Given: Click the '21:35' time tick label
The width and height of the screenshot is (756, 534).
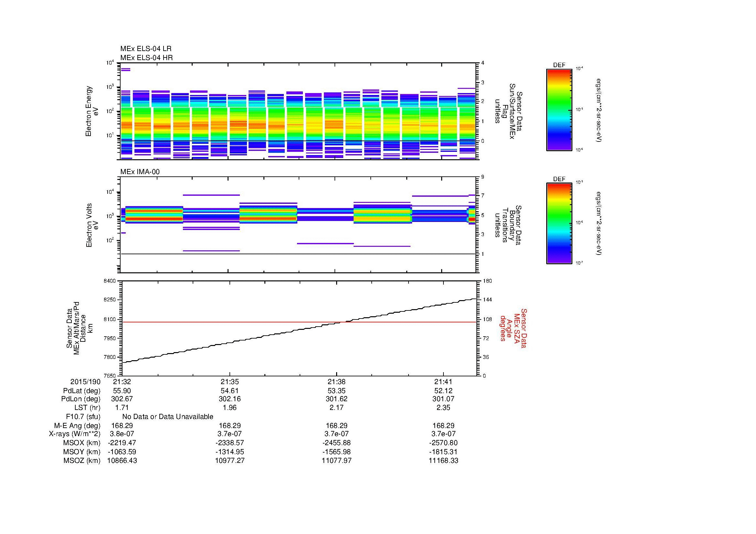Looking at the screenshot, I should 229,382.
